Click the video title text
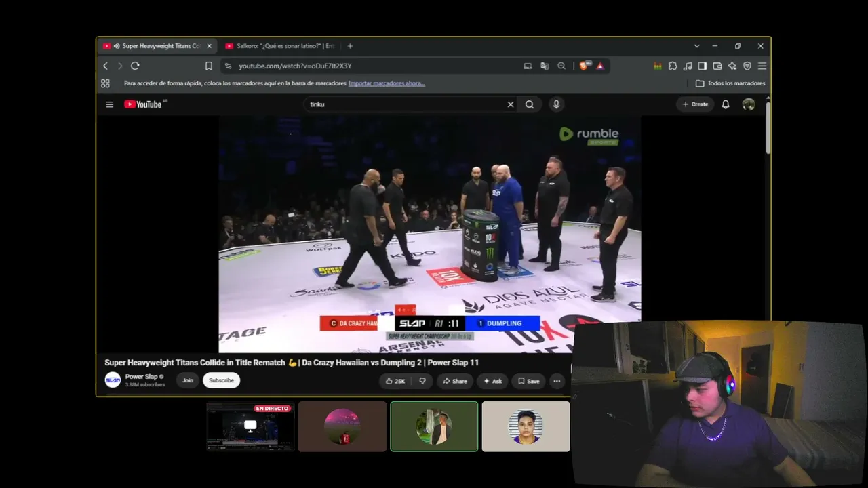The width and height of the screenshot is (868, 488). point(292,363)
